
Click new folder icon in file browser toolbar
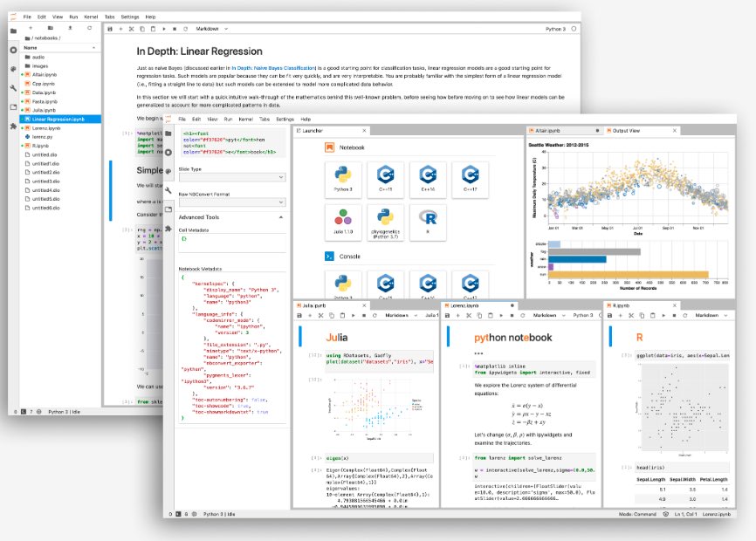point(50,28)
